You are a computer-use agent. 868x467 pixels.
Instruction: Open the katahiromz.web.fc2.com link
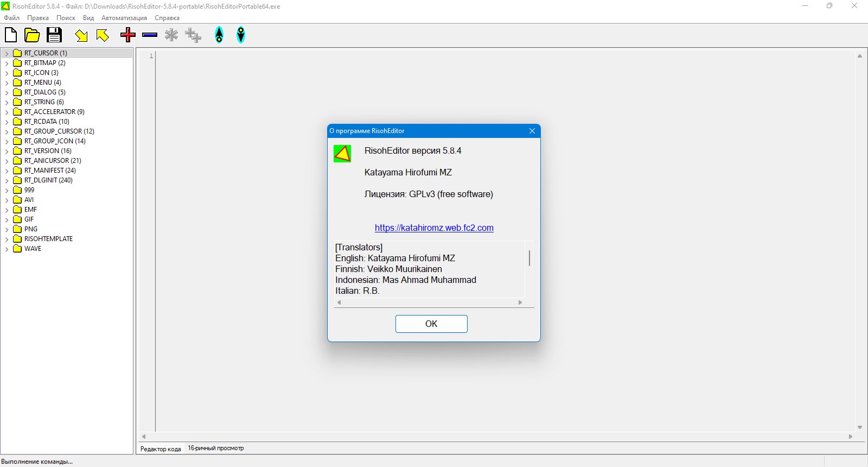(x=434, y=228)
